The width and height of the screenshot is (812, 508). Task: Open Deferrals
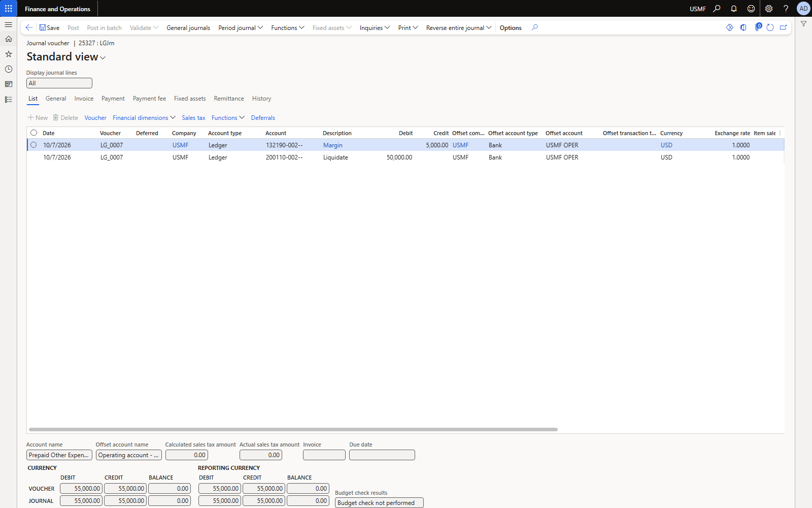(263, 118)
